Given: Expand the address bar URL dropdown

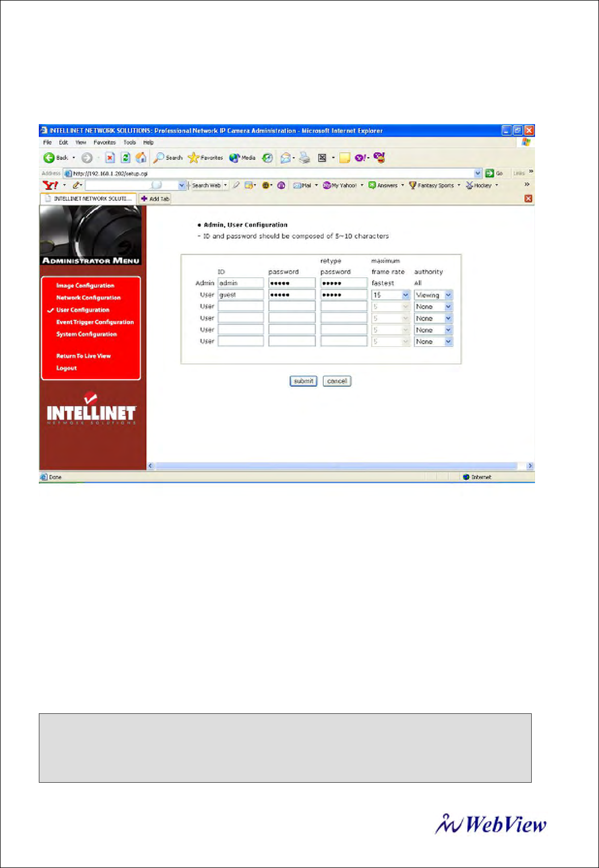Looking at the screenshot, I should tap(478, 173).
